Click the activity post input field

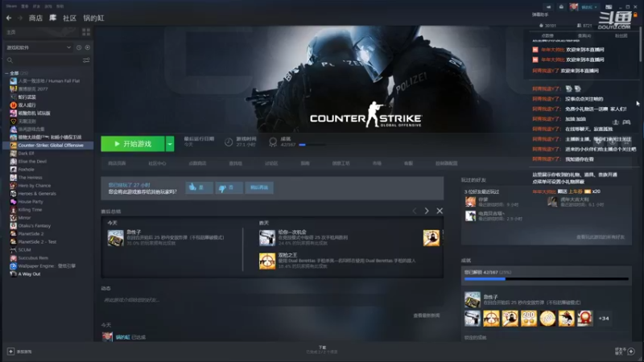coord(272,300)
